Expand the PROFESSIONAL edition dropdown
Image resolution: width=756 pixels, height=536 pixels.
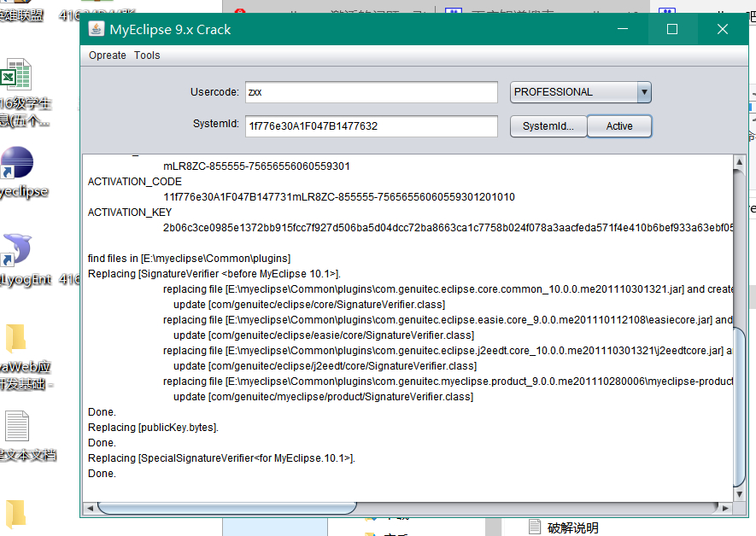pyautogui.click(x=643, y=92)
